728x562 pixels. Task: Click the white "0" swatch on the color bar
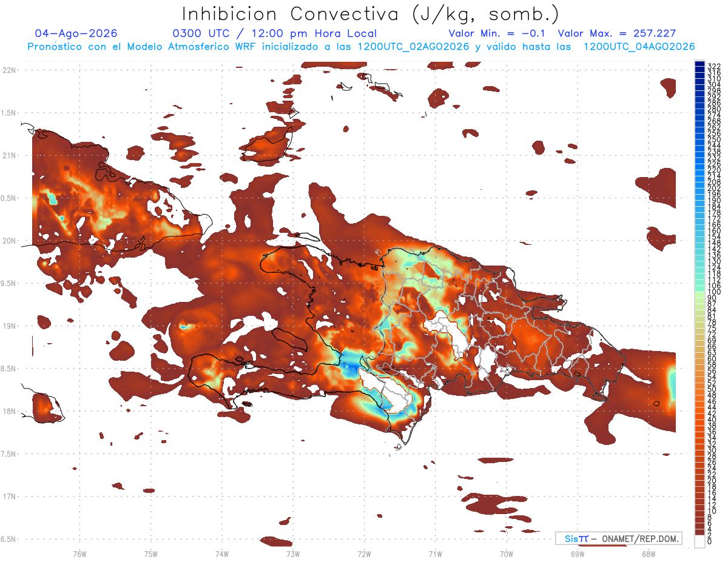[x=699, y=542]
